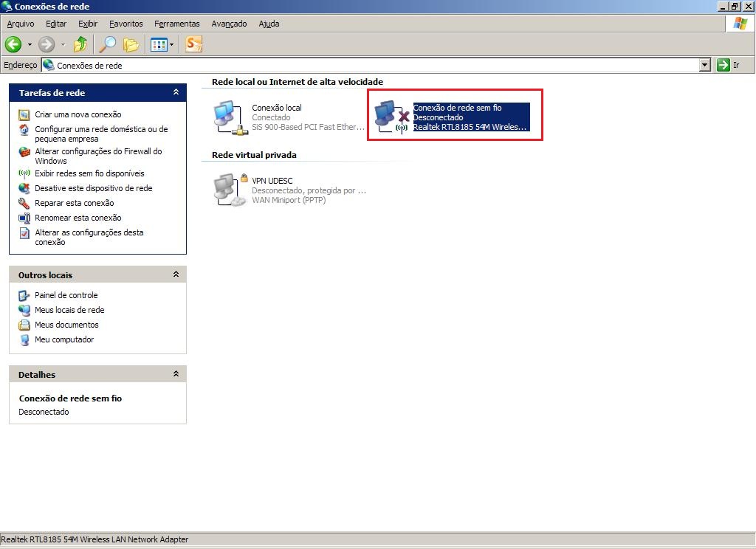The width and height of the screenshot is (756, 549).
Task: Collapse the Detalhes panel
Action: [176, 374]
